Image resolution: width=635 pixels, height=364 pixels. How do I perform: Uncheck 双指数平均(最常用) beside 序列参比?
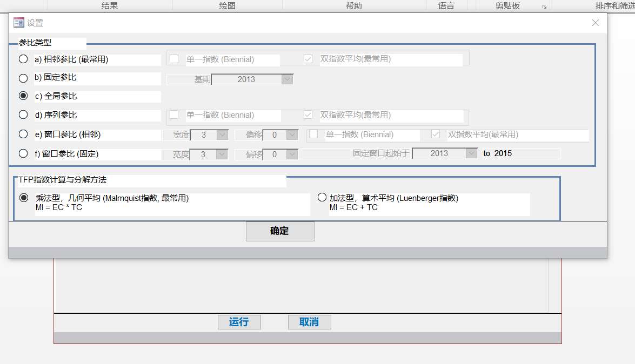308,114
